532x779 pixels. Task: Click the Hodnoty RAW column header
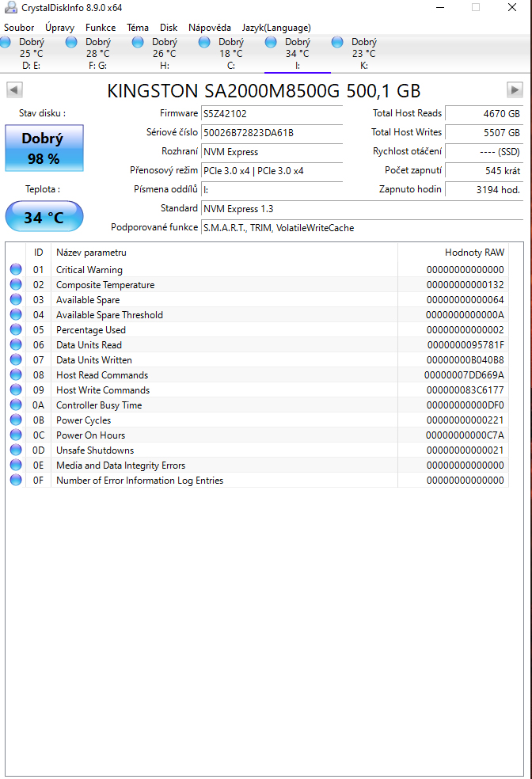tap(453, 253)
